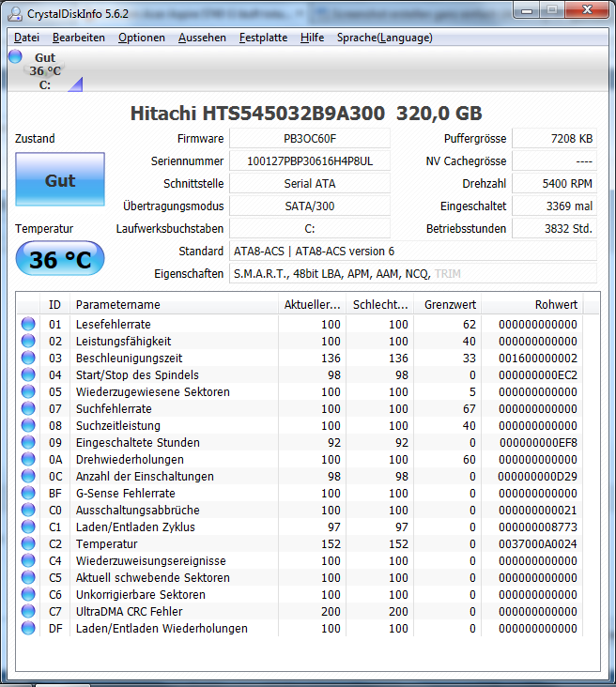This screenshot has width=616, height=687.
Task: Open the Datei menu
Action: [x=26, y=38]
